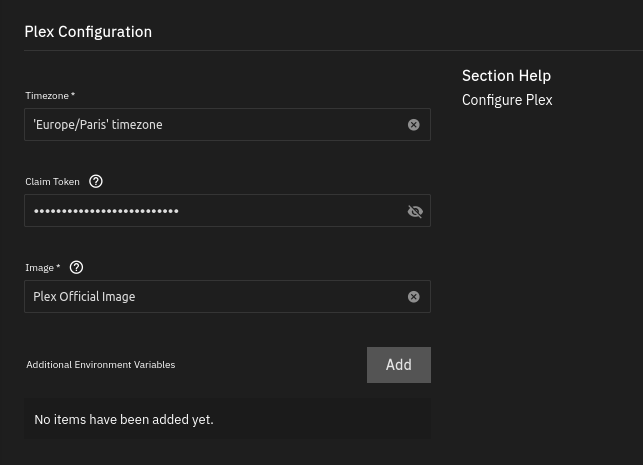The height and width of the screenshot is (465, 643).
Task: Open the Claim Token help tooltip icon
Action: [x=96, y=182]
